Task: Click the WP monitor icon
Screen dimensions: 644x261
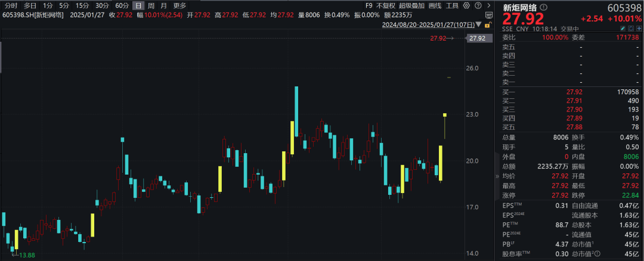Action: pyautogui.click(x=488, y=15)
